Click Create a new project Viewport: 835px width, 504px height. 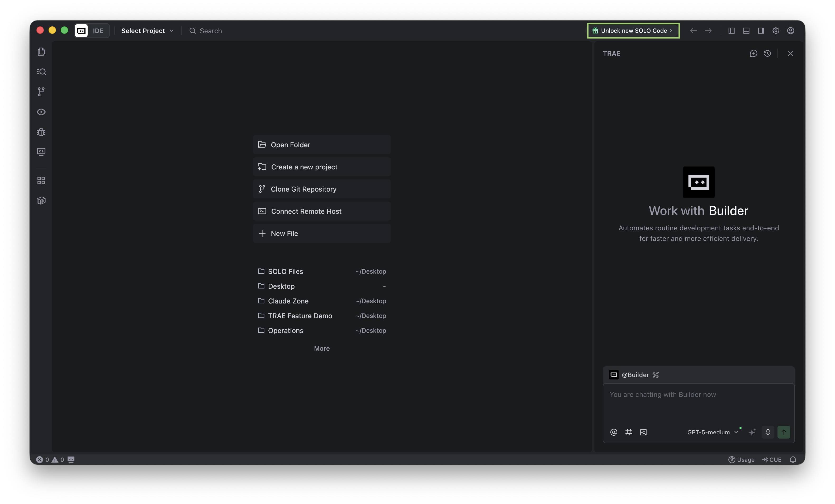(x=322, y=167)
